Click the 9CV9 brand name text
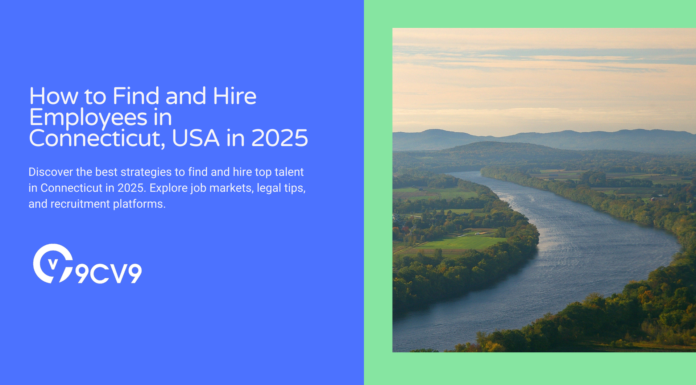Screen dimensions: 696x385 109,274
